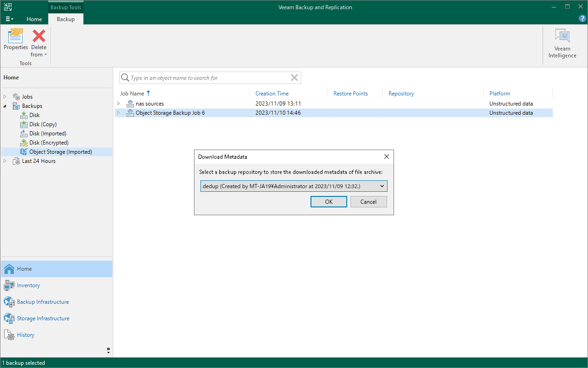Confirm metadata download with OK
Screen dimensions: 588x368
pos(328,201)
